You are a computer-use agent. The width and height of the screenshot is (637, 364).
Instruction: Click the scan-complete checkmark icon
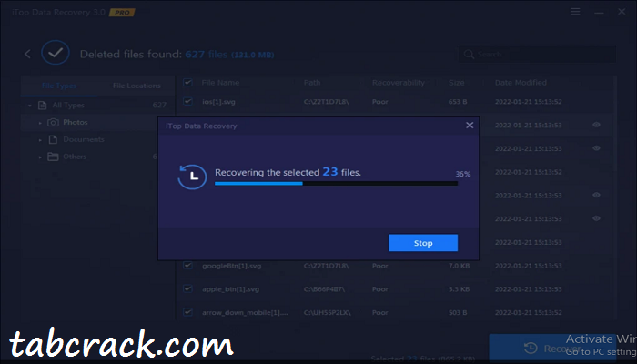(56, 53)
